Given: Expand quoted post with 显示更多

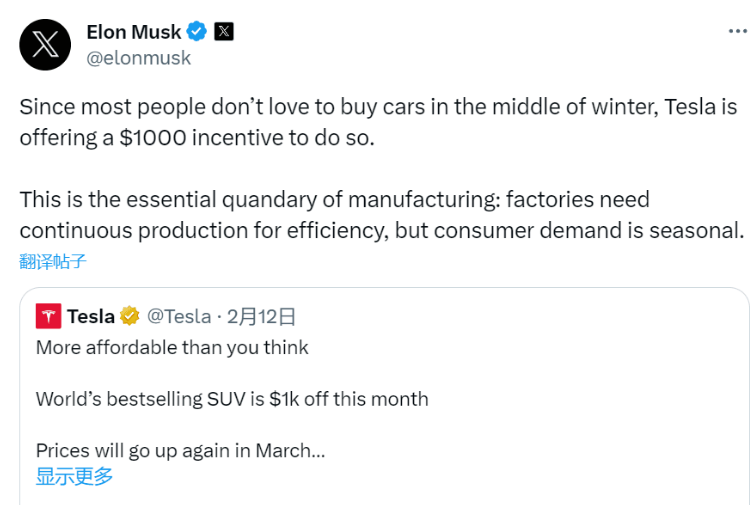Looking at the screenshot, I should tap(74, 476).
